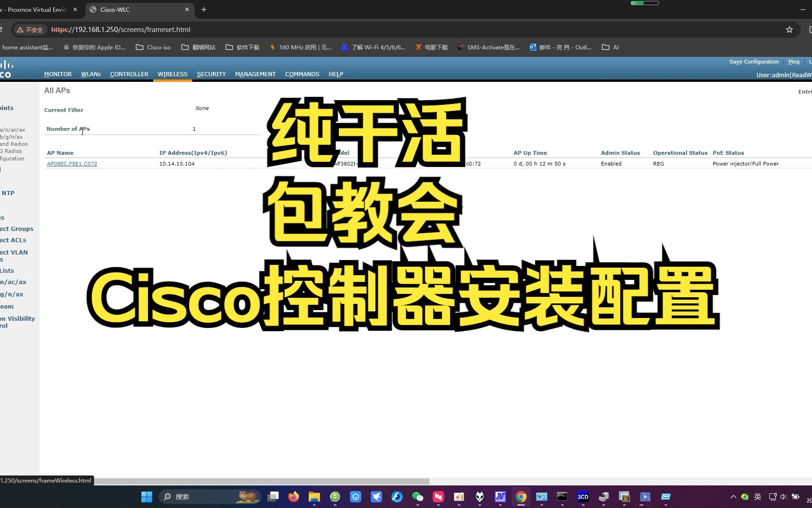Open the MONITOR menu
This screenshot has width=812, height=508.
point(58,74)
